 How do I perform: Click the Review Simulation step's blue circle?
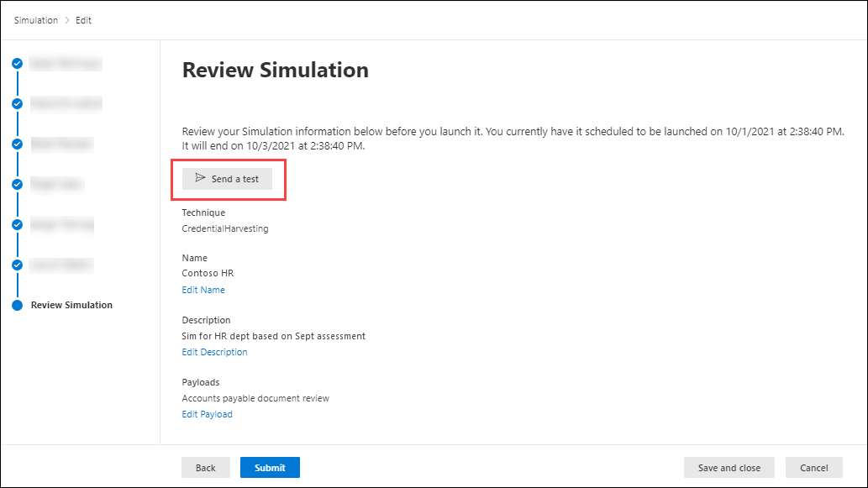point(17,305)
